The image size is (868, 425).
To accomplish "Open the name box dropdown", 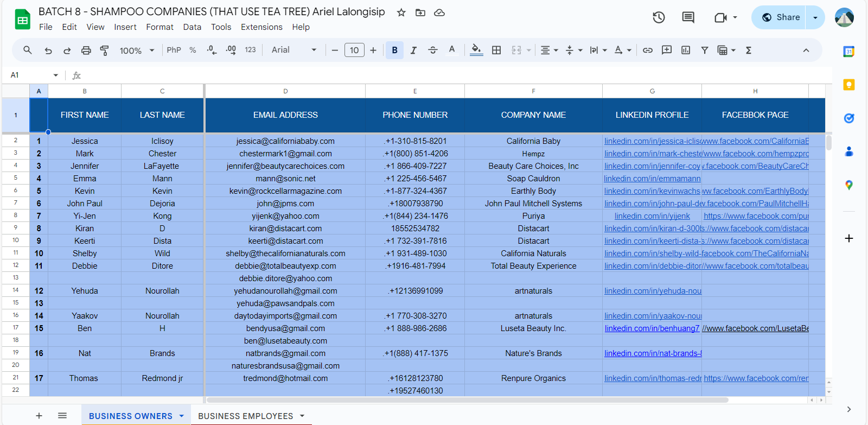I will point(55,75).
